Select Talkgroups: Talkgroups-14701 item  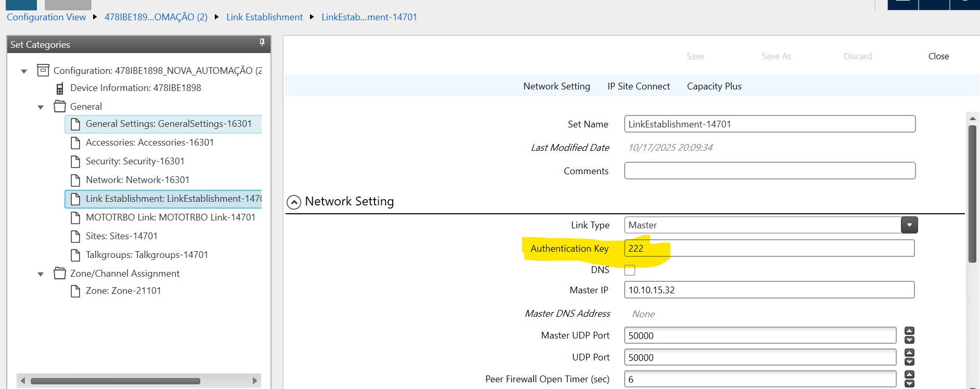[147, 255]
